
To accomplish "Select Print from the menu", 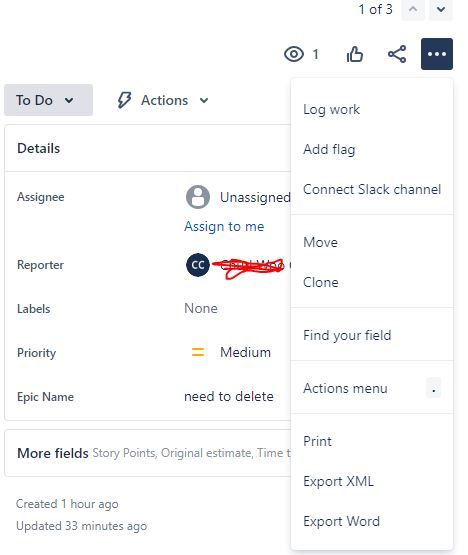I will pos(372,441).
